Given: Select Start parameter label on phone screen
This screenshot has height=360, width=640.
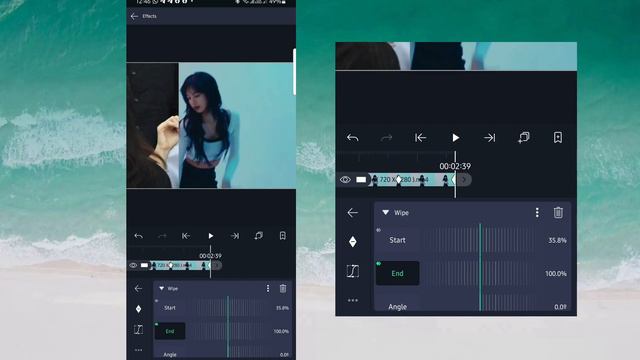Looking at the screenshot, I should (170, 308).
